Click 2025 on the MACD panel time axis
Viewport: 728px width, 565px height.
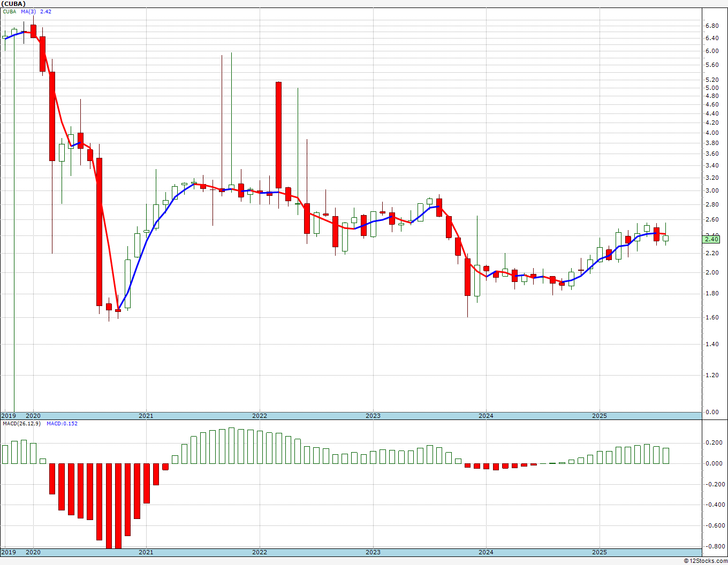[x=600, y=552]
